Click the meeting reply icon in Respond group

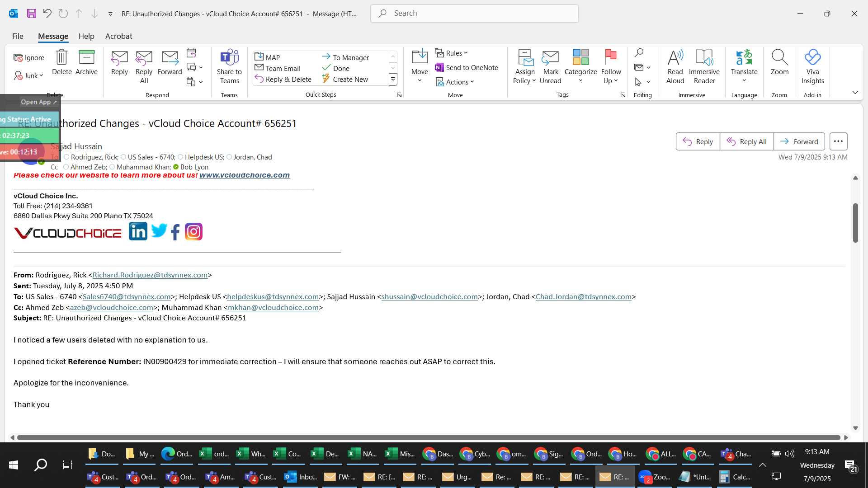point(191,53)
